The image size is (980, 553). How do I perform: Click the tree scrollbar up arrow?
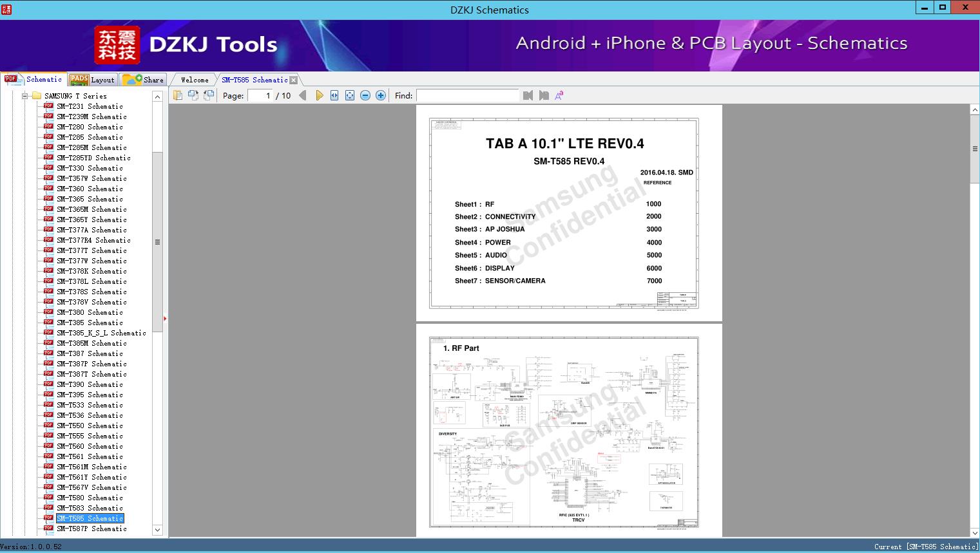pos(157,97)
